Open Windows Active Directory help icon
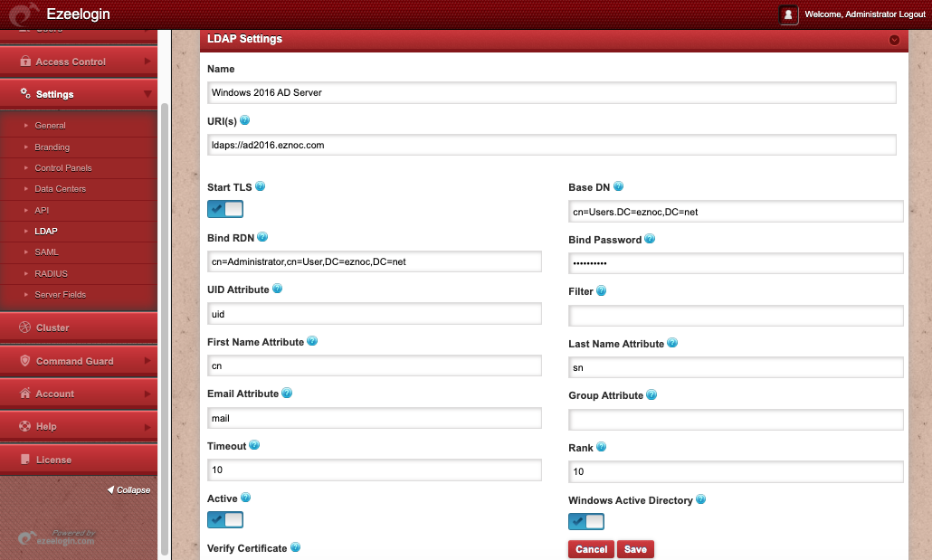 click(x=700, y=498)
